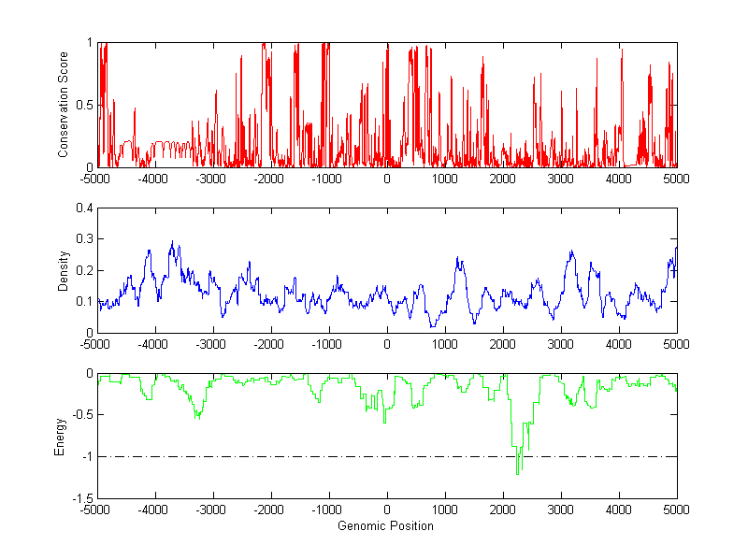Click the '4000' tick under the Energy plot

[x=619, y=510]
